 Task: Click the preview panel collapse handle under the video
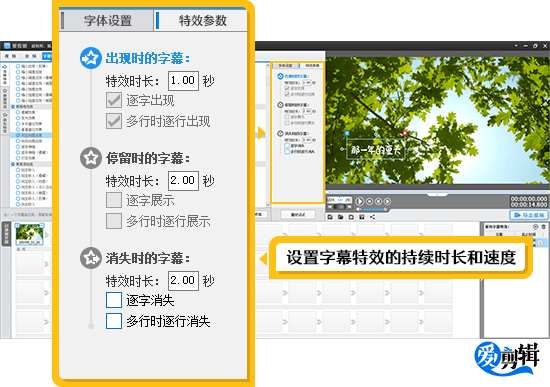click(437, 194)
